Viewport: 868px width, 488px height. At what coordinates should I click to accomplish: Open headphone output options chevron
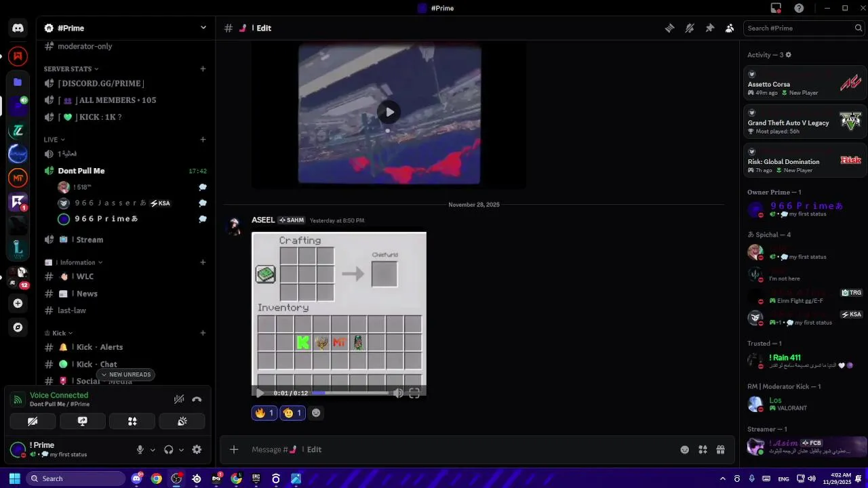click(x=181, y=449)
